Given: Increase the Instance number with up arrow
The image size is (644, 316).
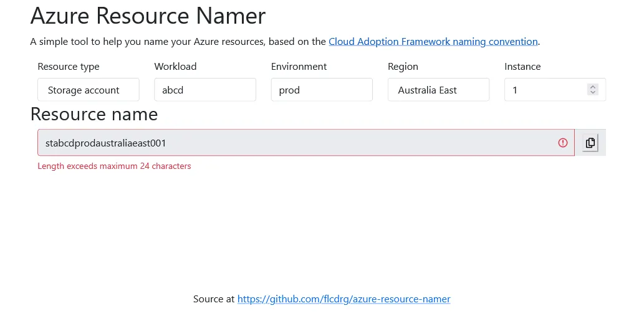Looking at the screenshot, I should coord(593,87).
